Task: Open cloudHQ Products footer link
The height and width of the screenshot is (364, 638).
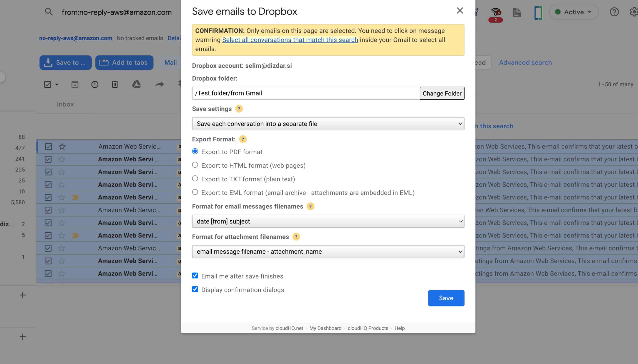Action: [x=368, y=328]
